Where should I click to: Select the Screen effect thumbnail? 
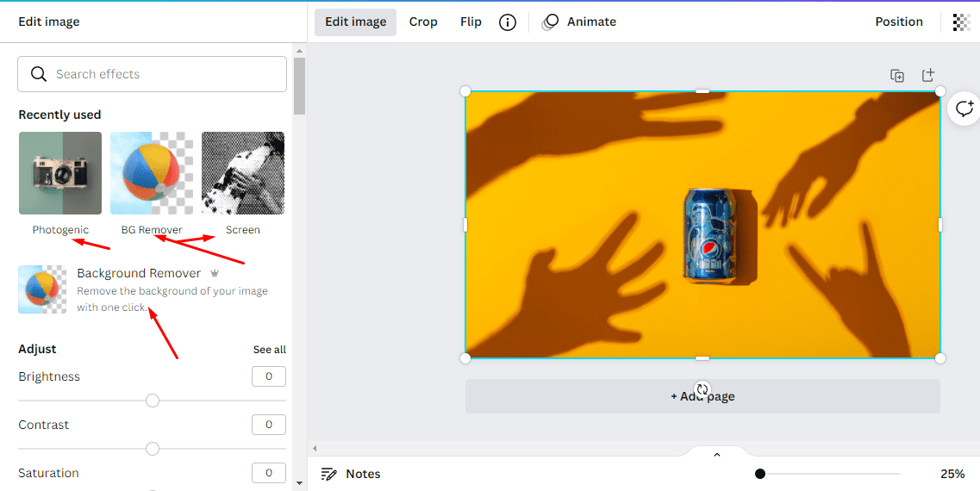click(x=243, y=173)
